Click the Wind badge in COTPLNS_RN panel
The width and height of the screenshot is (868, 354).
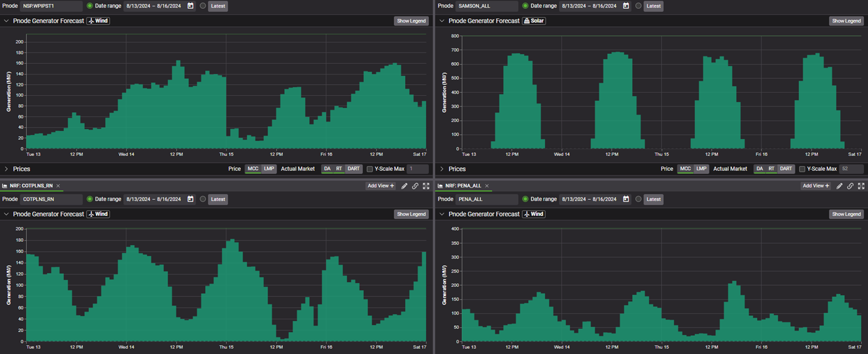[x=98, y=214]
